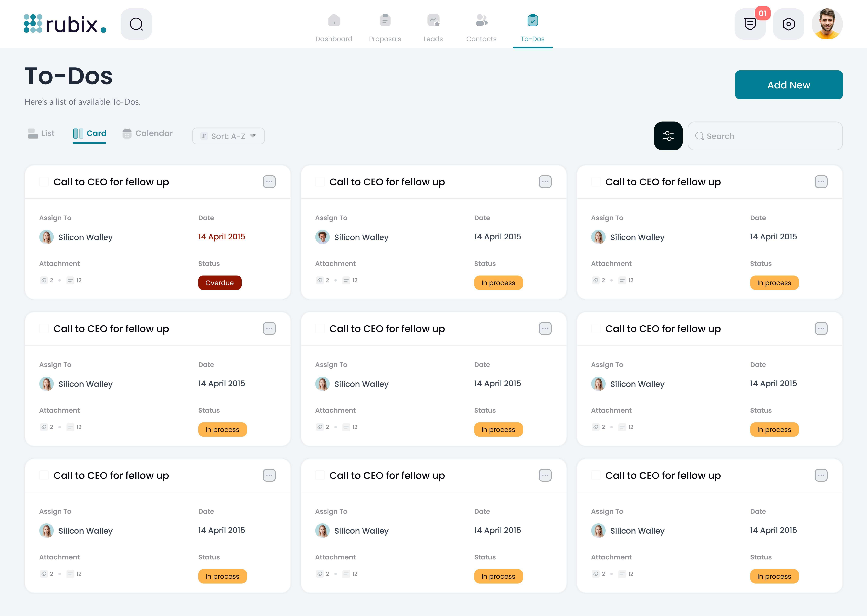The image size is (867, 616).
Task: Check the bottom-right to-do card checkbox
Action: click(596, 475)
